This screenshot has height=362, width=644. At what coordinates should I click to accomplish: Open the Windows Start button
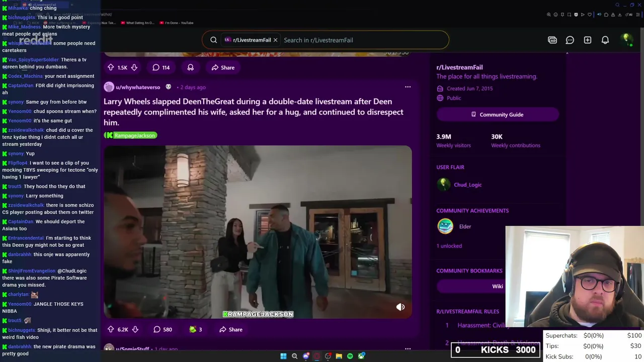click(x=283, y=356)
